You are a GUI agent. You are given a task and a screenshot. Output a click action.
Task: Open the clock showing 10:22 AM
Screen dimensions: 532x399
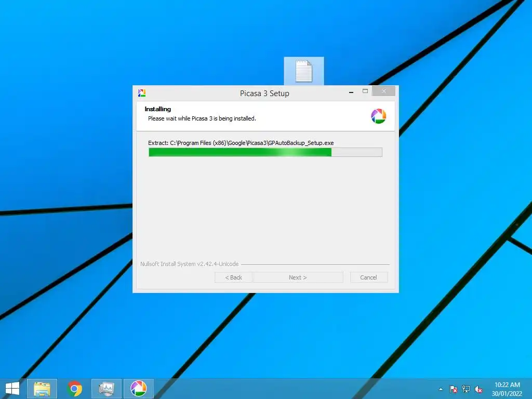[x=507, y=389]
